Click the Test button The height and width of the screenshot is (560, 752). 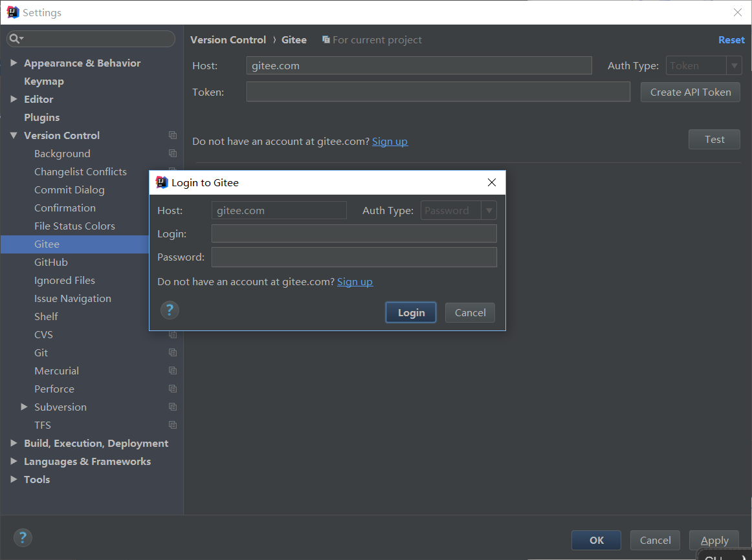pos(714,140)
